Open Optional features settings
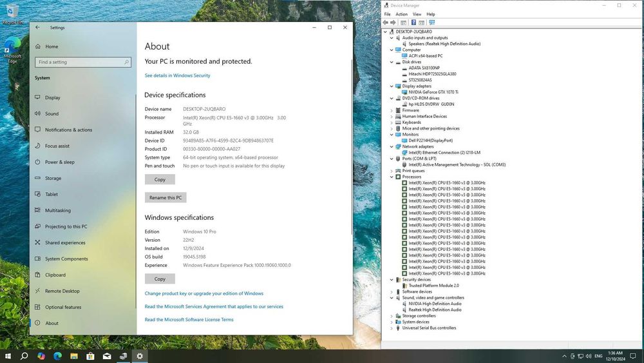Screen dimensions: 644x363 (x=63, y=307)
